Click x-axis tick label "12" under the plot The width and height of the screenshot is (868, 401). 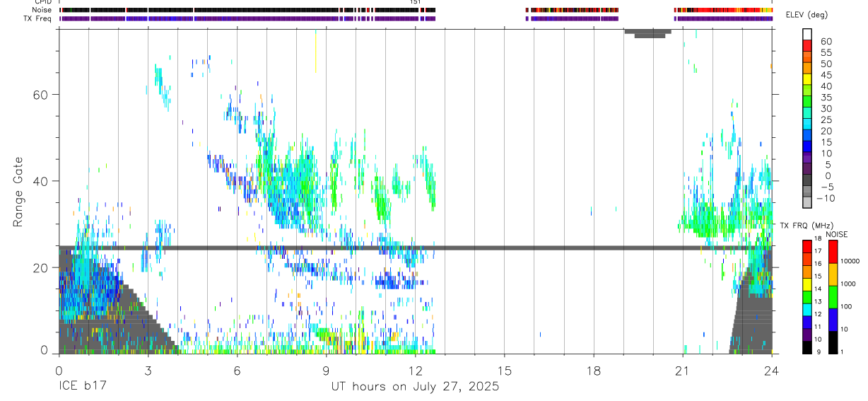pos(415,370)
